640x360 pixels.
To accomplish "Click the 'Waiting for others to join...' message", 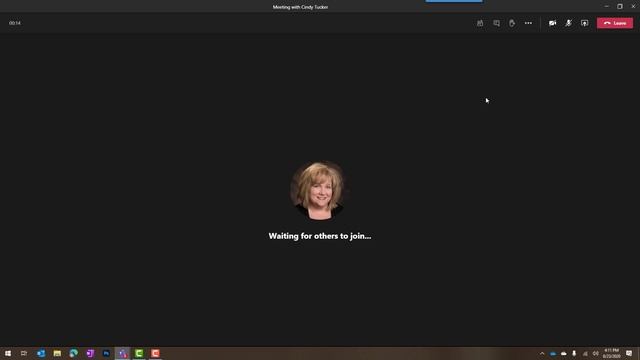I will [320, 236].
